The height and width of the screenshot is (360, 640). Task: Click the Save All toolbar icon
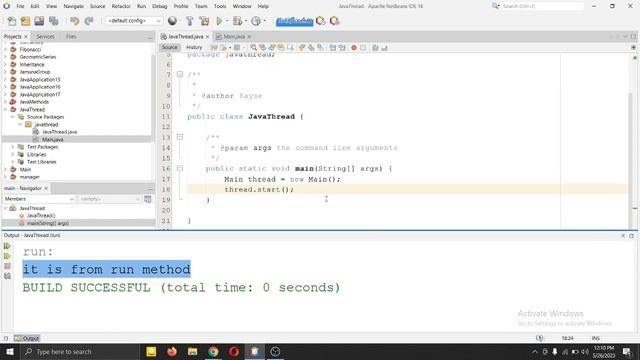click(53, 21)
